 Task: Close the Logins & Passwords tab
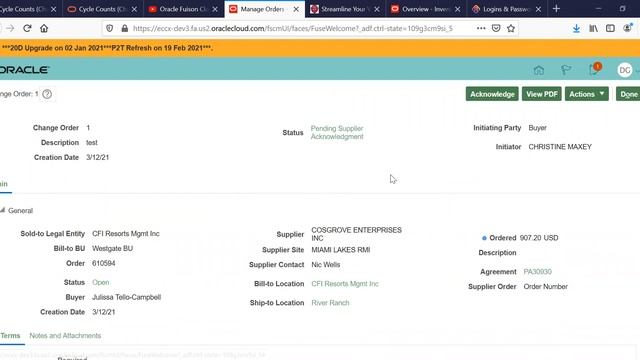point(538,9)
